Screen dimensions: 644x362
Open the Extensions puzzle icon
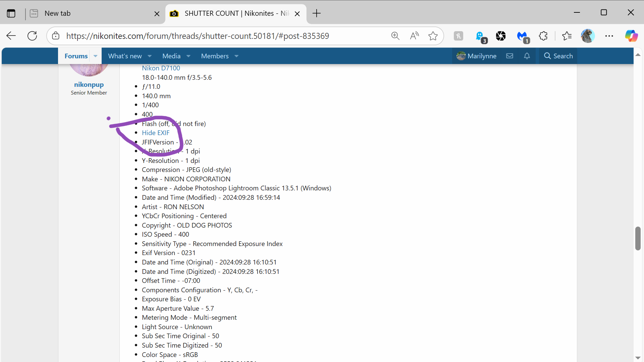543,36
